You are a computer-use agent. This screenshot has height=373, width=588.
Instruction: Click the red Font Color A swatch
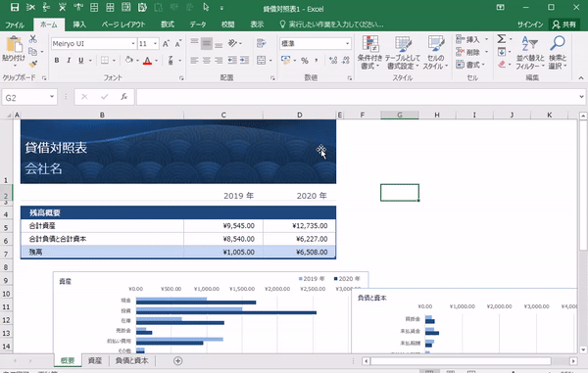147,61
